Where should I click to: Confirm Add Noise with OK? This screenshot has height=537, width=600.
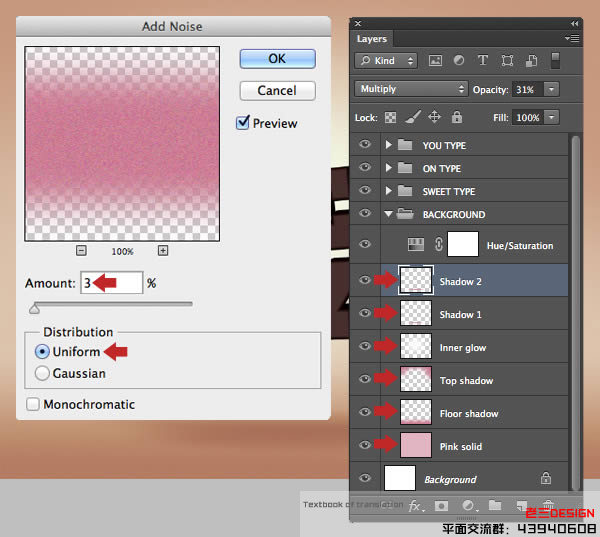(277, 59)
